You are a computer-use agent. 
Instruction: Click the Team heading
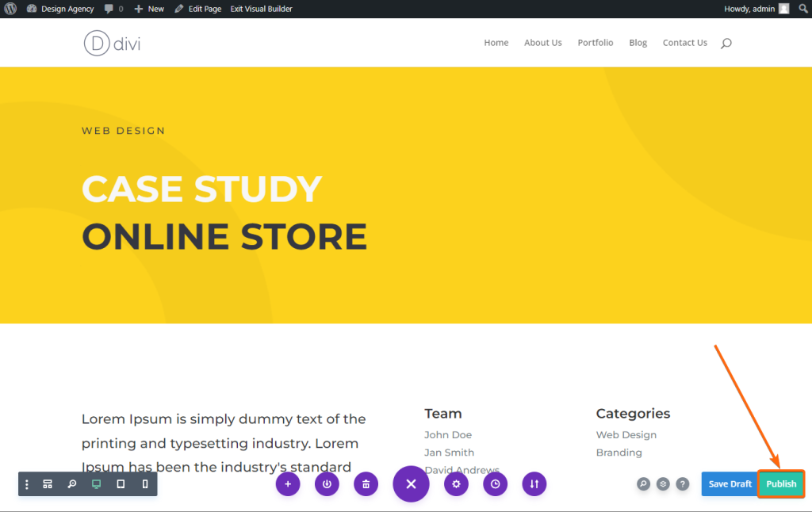442,413
